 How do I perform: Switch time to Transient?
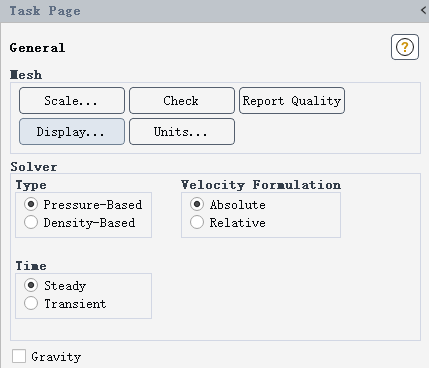pyautogui.click(x=31, y=303)
